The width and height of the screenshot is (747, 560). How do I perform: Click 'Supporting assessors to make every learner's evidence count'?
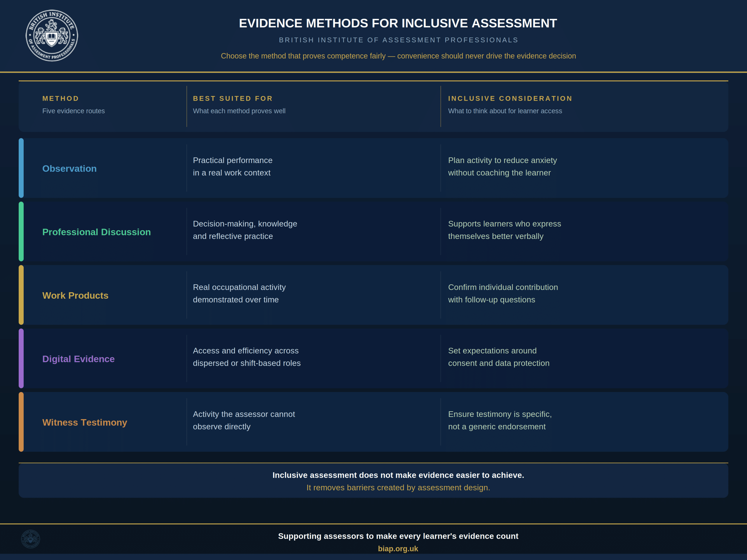point(398,536)
